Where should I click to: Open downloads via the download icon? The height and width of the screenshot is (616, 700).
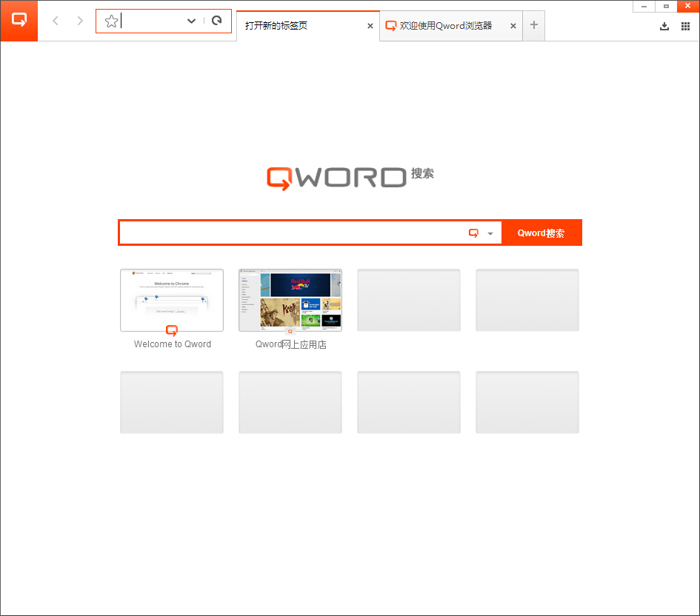(664, 27)
